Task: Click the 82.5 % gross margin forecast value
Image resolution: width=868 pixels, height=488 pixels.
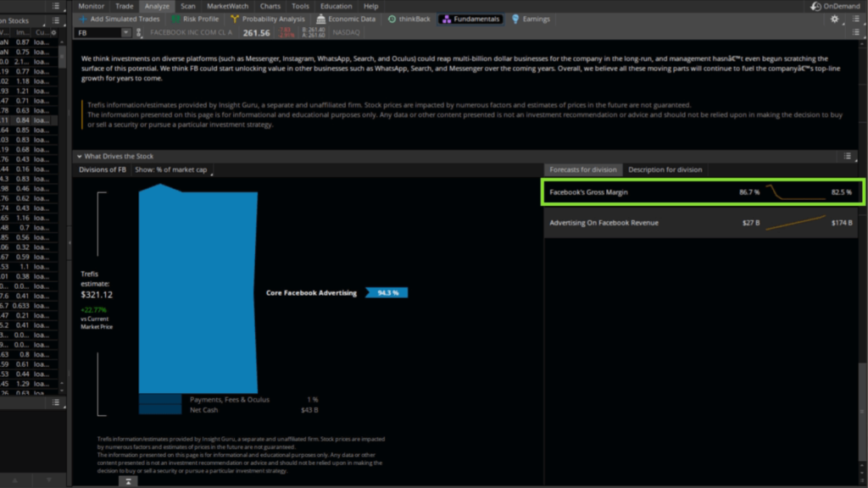Action: click(x=842, y=192)
